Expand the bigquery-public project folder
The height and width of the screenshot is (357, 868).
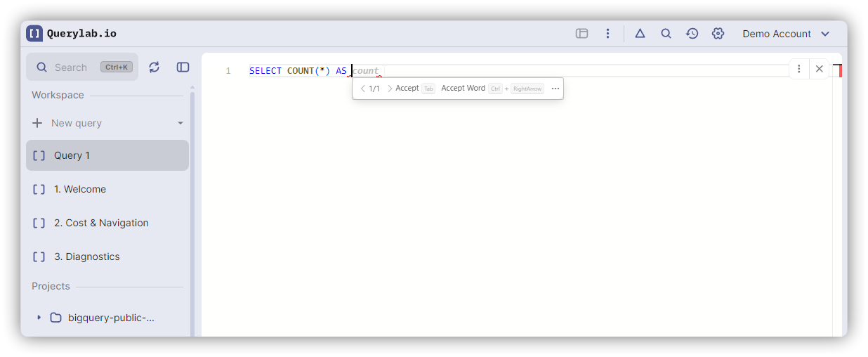[39, 318]
